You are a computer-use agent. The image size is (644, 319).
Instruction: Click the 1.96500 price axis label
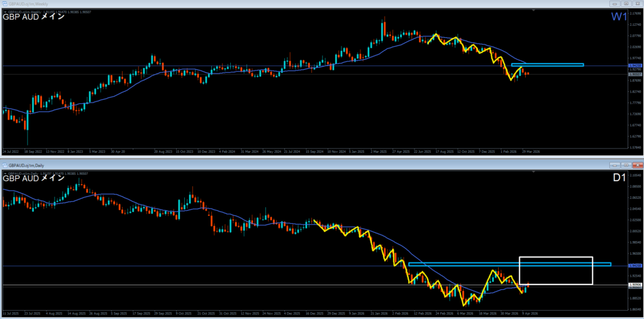click(634, 254)
